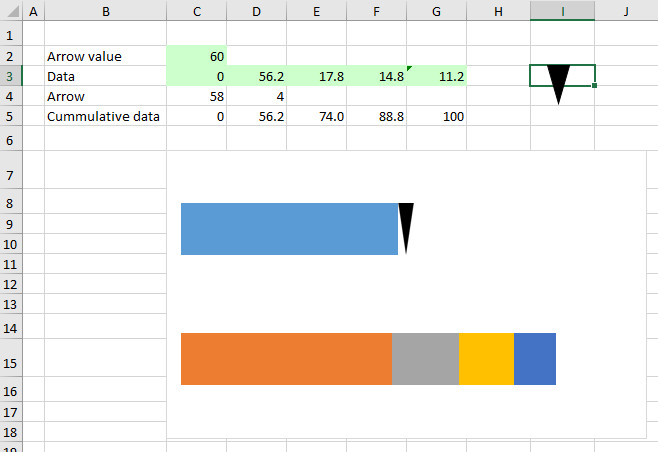The image size is (658, 452).
Task: Click the column I header
Action: 562,12
